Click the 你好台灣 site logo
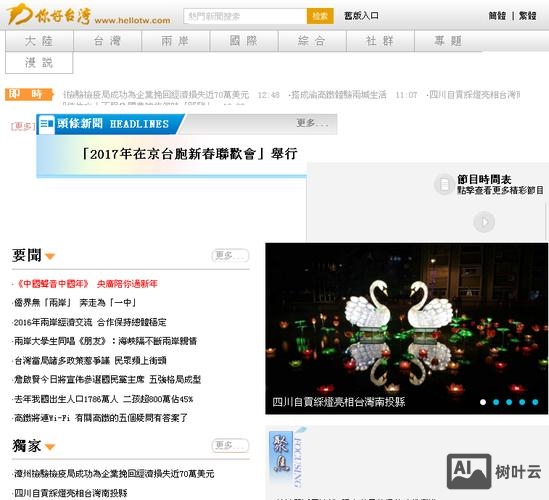 tap(89, 15)
